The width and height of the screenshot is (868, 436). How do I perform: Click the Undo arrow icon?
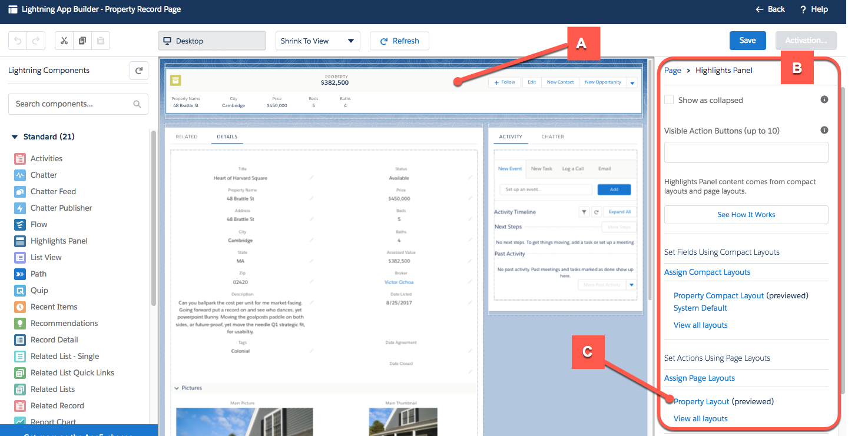(18, 41)
